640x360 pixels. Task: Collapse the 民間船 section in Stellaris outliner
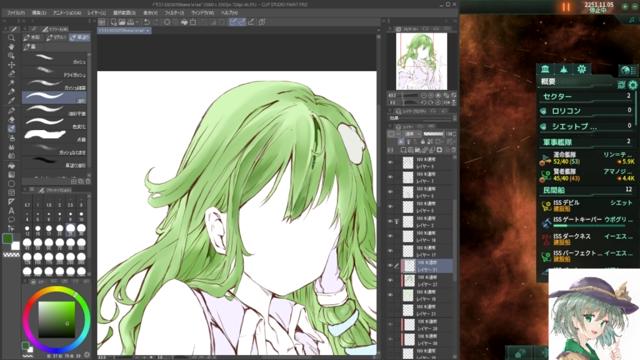(587, 190)
